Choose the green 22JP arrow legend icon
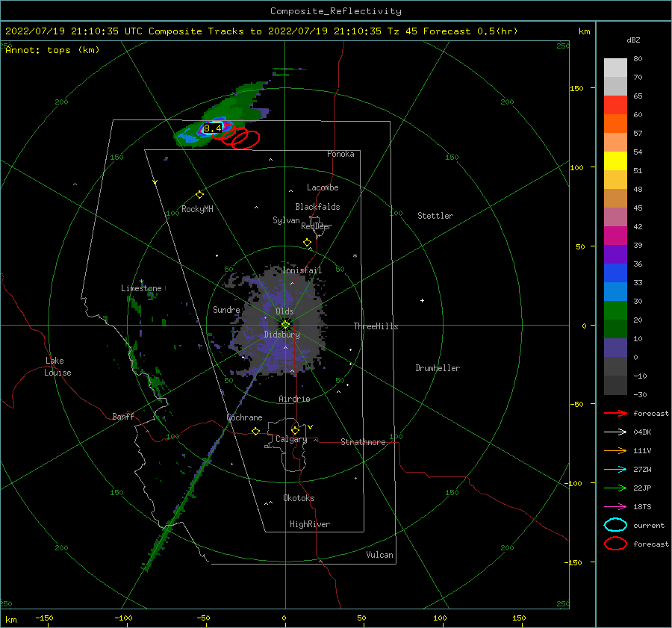Viewport: 672px width, 628px height. coord(615,488)
